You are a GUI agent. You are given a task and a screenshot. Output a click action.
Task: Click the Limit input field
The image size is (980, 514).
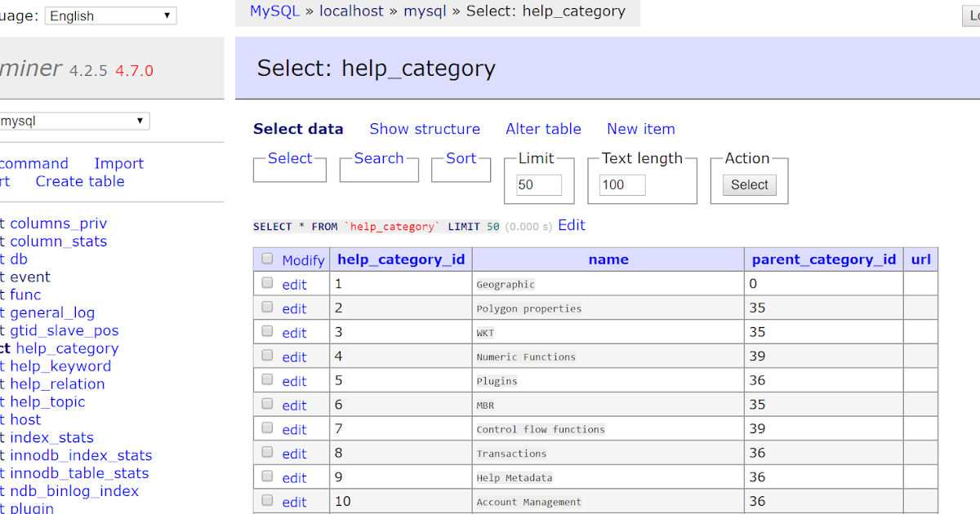tap(538, 184)
